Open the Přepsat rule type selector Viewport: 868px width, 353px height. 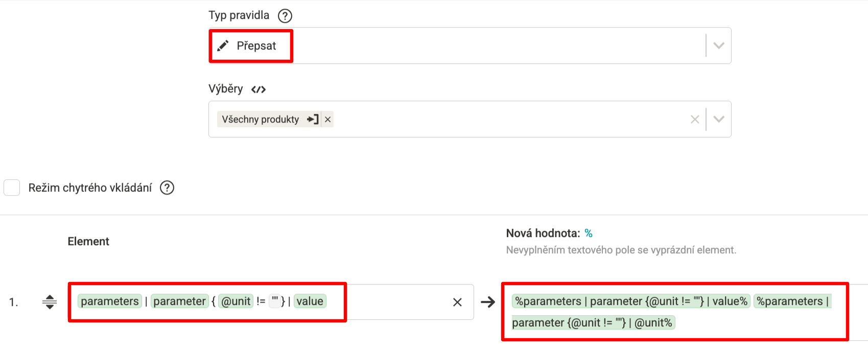[x=470, y=45]
